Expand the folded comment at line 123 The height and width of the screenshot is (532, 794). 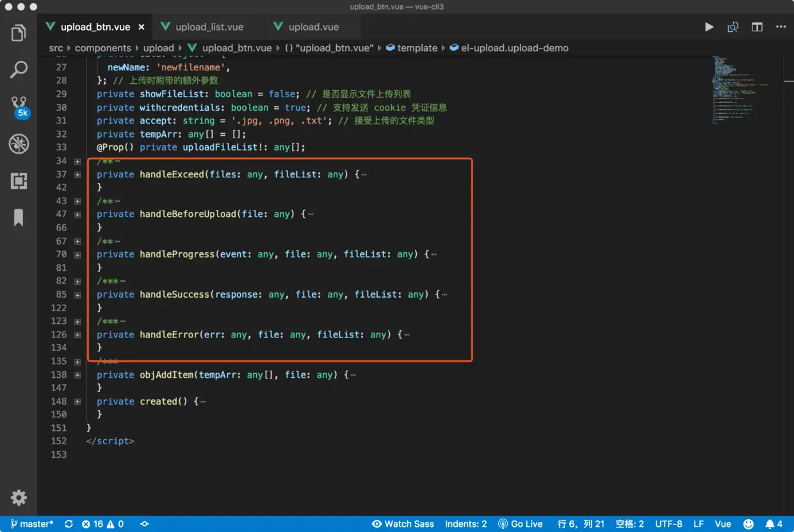click(x=77, y=321)
